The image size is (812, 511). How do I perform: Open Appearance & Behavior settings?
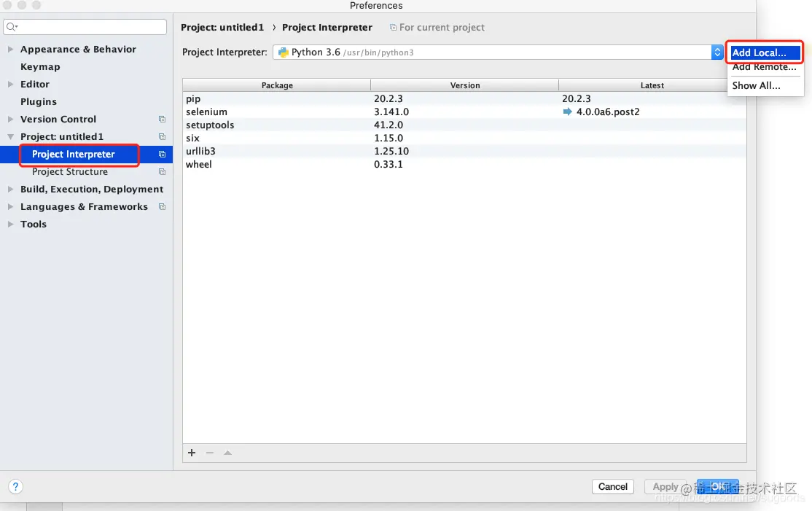click(78, 49)
